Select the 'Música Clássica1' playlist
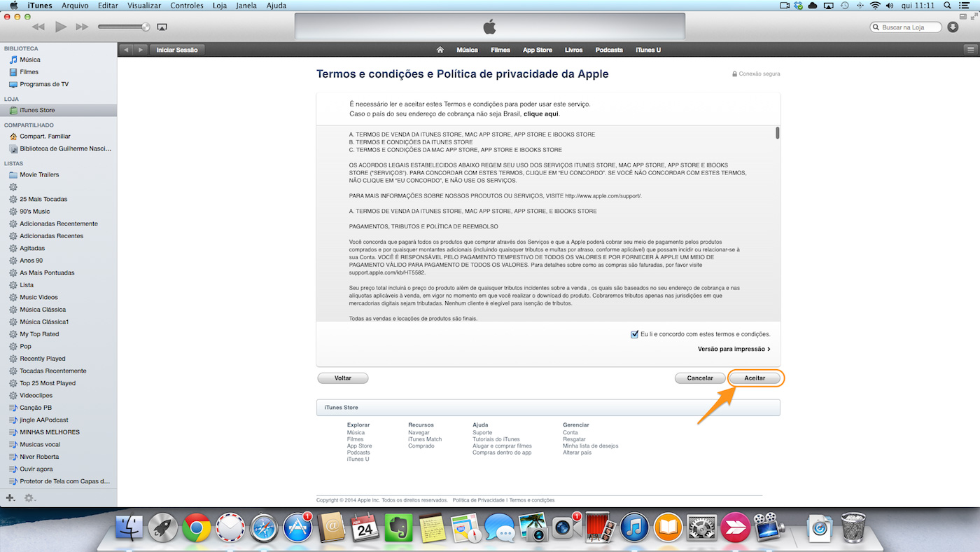Screen dimensions: 980x552 pos(58,322)
